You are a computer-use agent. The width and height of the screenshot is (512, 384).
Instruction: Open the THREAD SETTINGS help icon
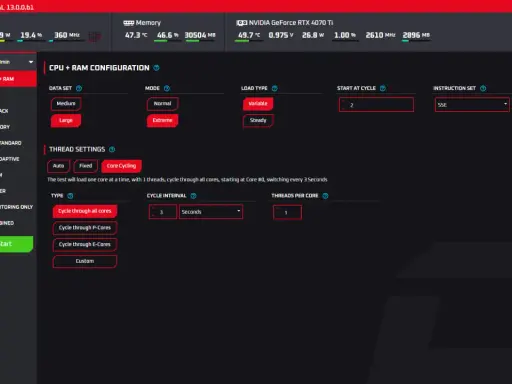112,149
